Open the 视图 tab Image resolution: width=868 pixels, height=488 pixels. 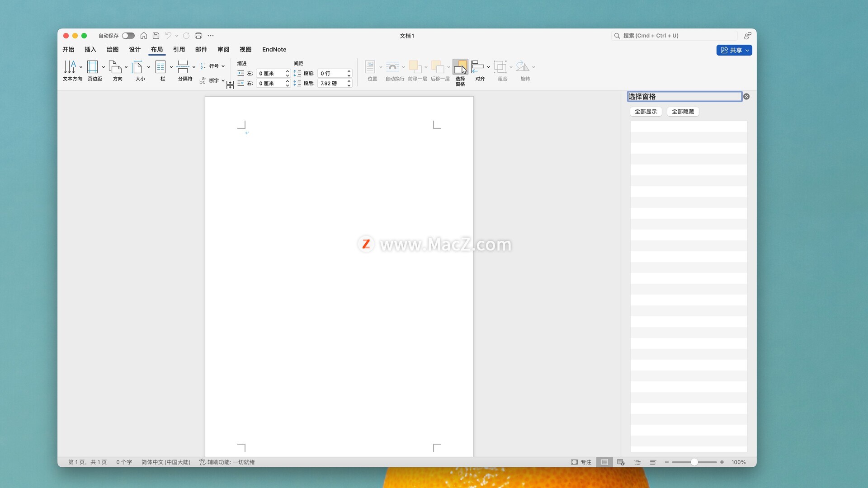click(245, 50)
